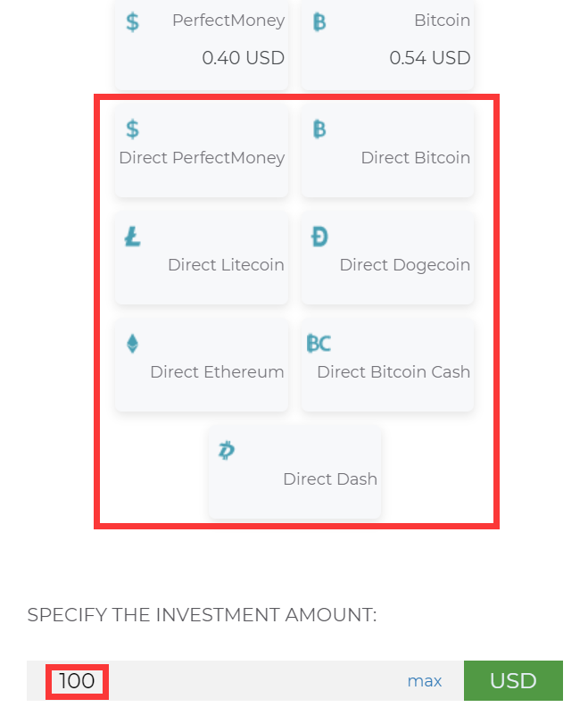This screenshot has width=588, height=707.
Task: Select Bitcoin 0.54 USD balance option
Action: click(x=387, y=45)
